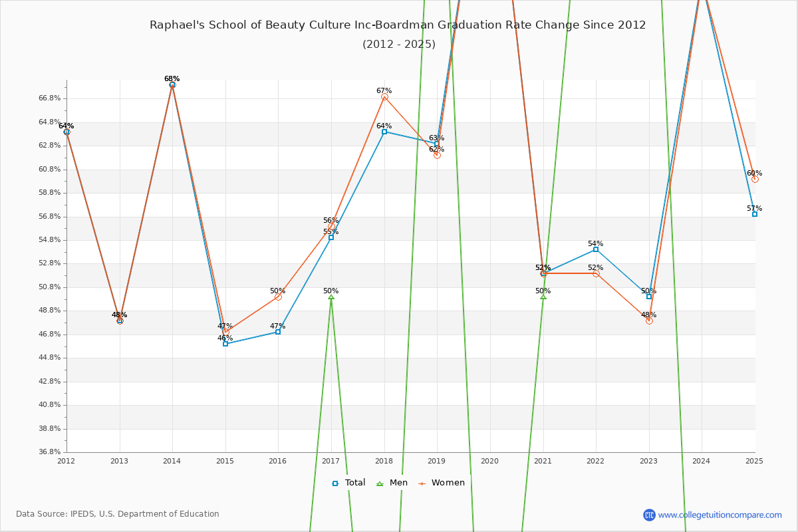Click the 2013 x-axis label

pyautogui.click(x=120, y=461)
